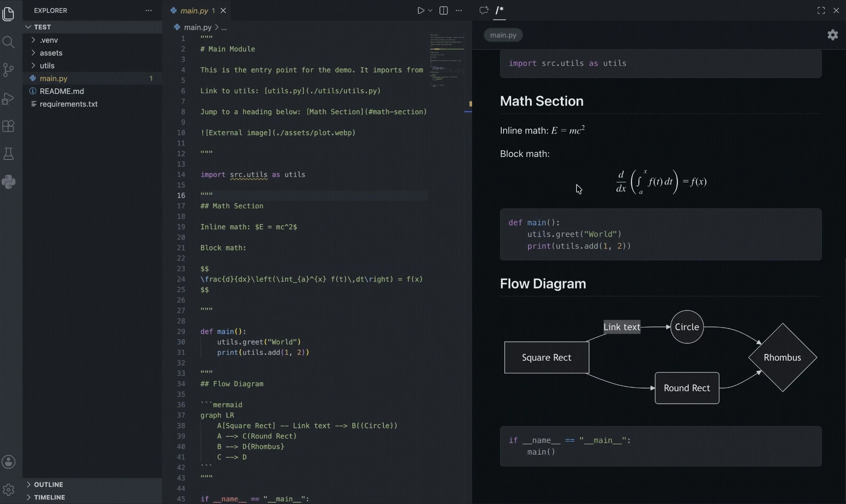Screen dimensions: 846x504
Task: Open the Source Control view
Action: [x=9, y=70]
